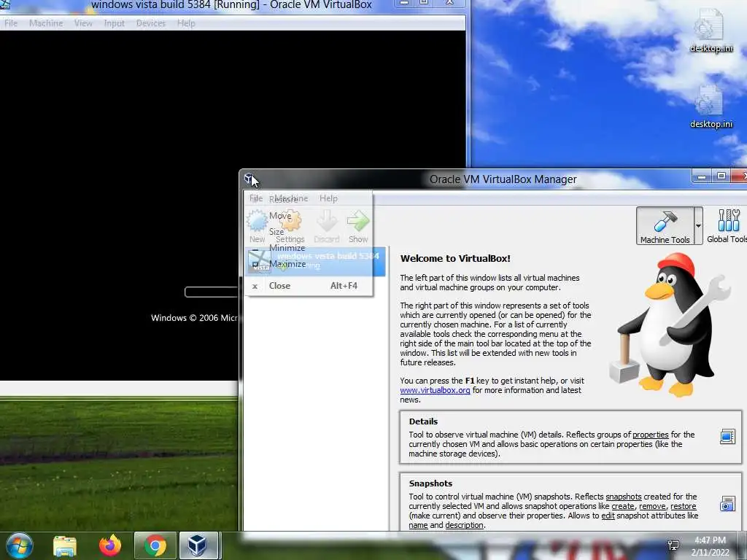
Task: Open Help menu in VirtualBox Manager
Action: [328, 198]
